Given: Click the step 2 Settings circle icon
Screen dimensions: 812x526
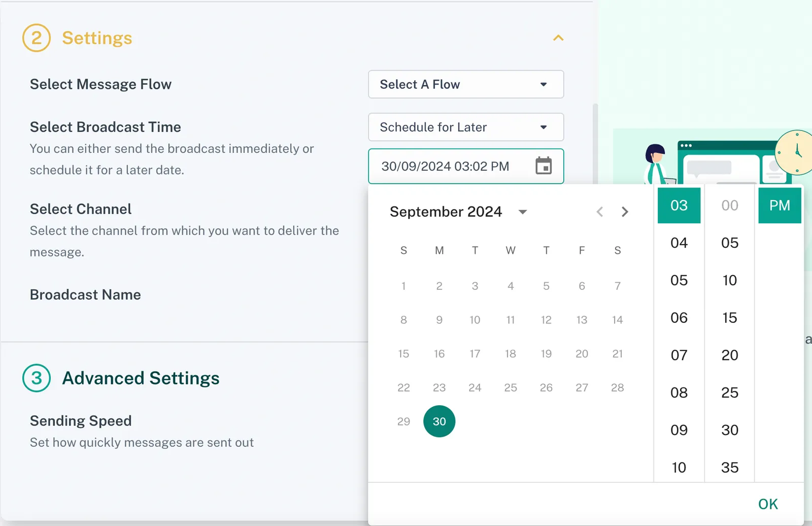Looking at the screenshot, I should coord(37,38).
